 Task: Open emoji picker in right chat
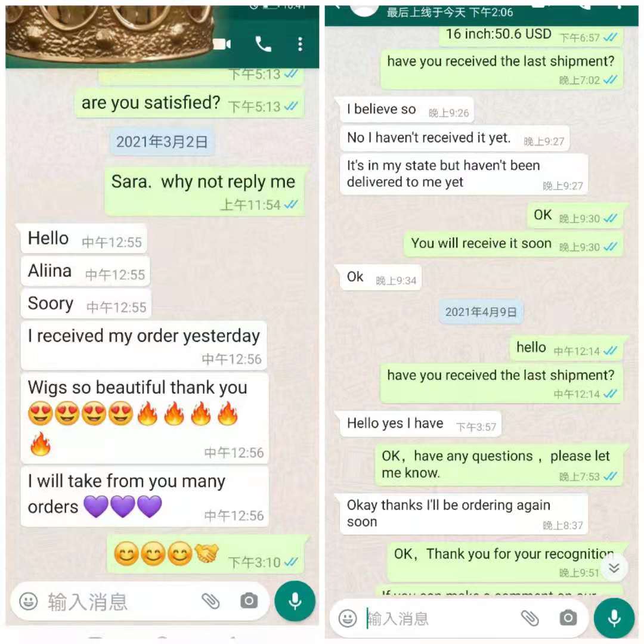tap(348, 618)
